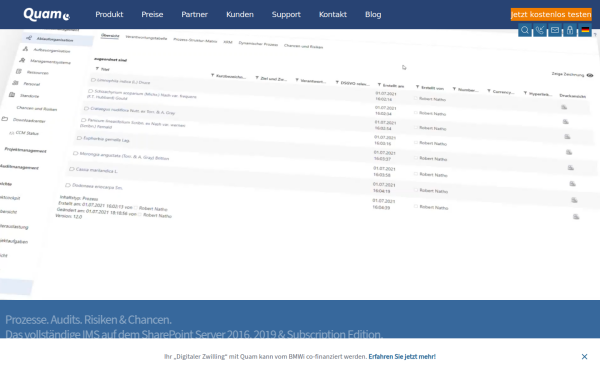Screen dimensions: 600x375
Task: Open print view icon for 16:02:54 row
Action: [x=567, y=137]
